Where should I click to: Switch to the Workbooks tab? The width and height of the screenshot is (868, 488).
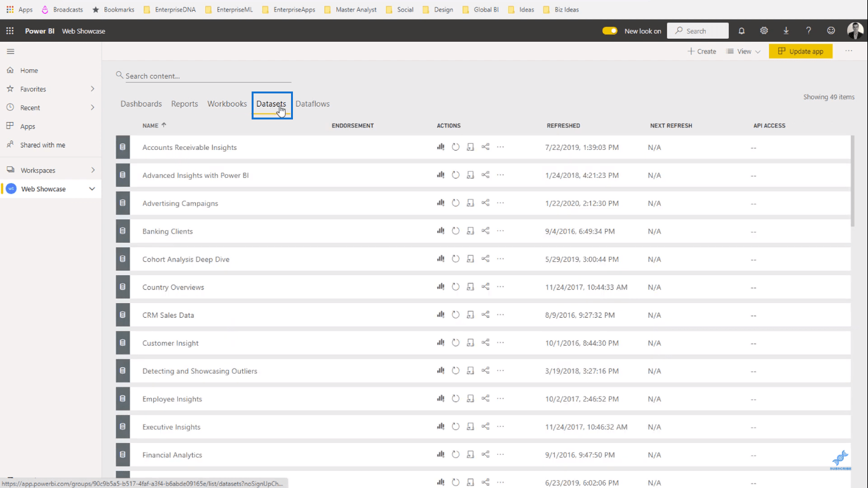[227, 104]
